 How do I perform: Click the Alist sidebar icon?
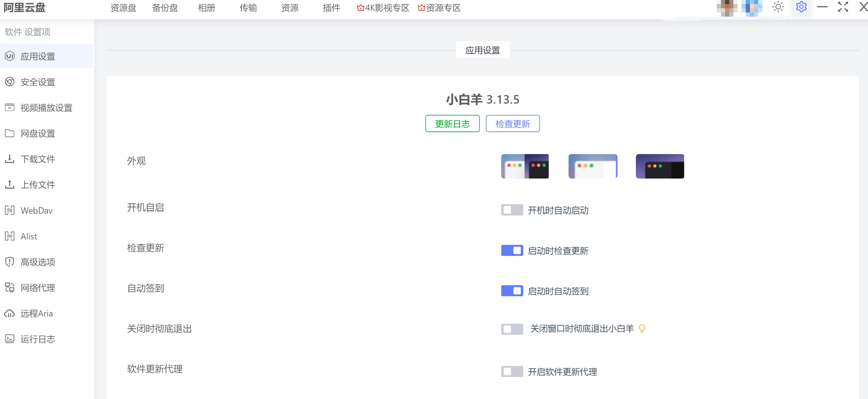[x=10, y=236]
